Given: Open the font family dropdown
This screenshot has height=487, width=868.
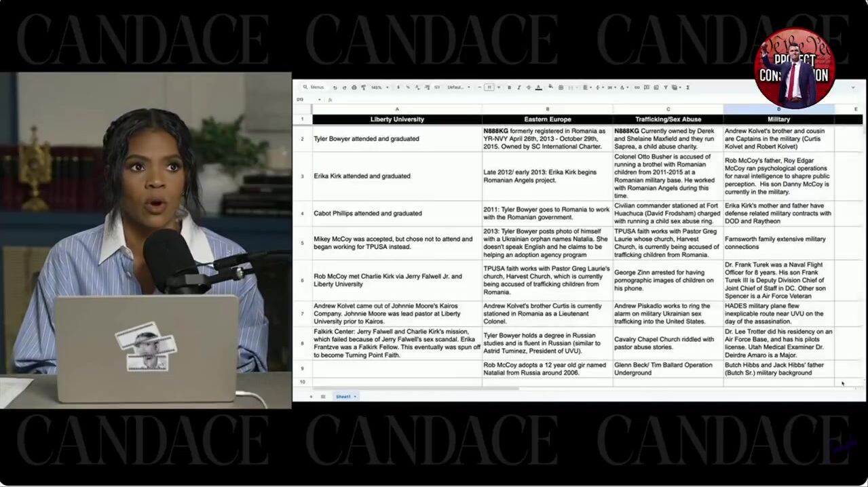Looking at the screenshot, I should point(457,87).
